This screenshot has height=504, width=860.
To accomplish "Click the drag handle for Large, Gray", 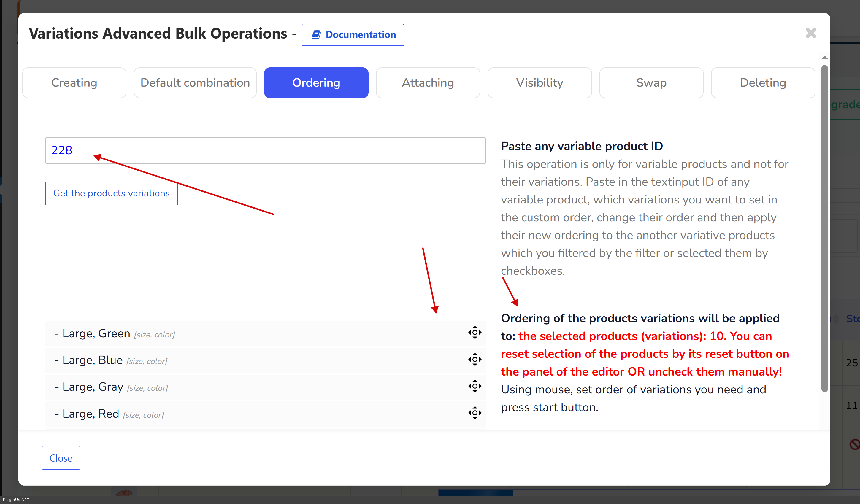I will pos(474,386).
